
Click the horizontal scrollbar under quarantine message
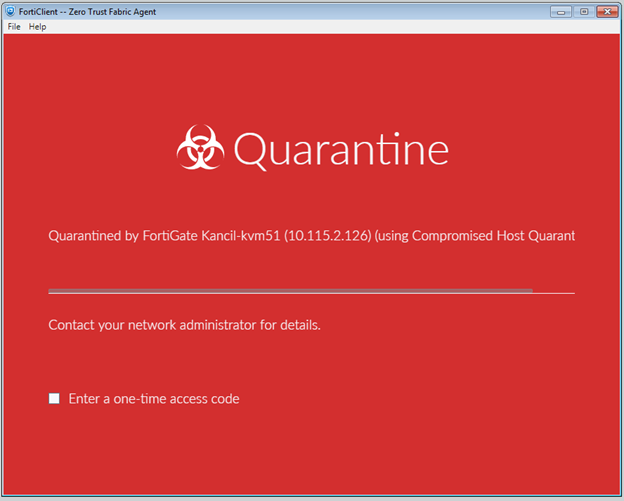pyautogui.click(x=291, y=291)
